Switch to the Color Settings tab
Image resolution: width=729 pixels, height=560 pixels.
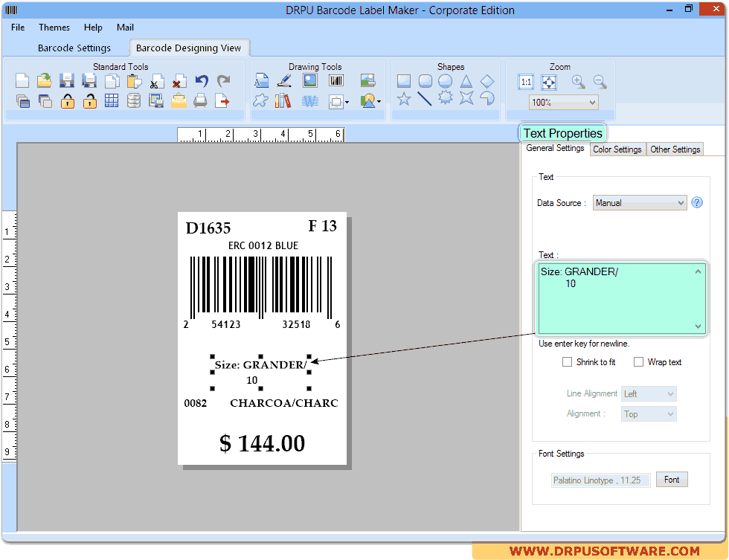click(617, 149)
